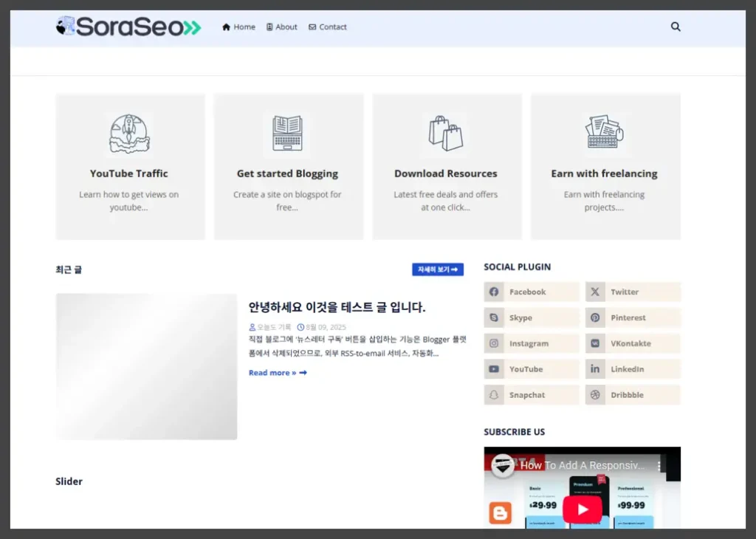This screenshot has width=756, height=539.
Task: Open the VKontakte label link
Action: [630, 343]
